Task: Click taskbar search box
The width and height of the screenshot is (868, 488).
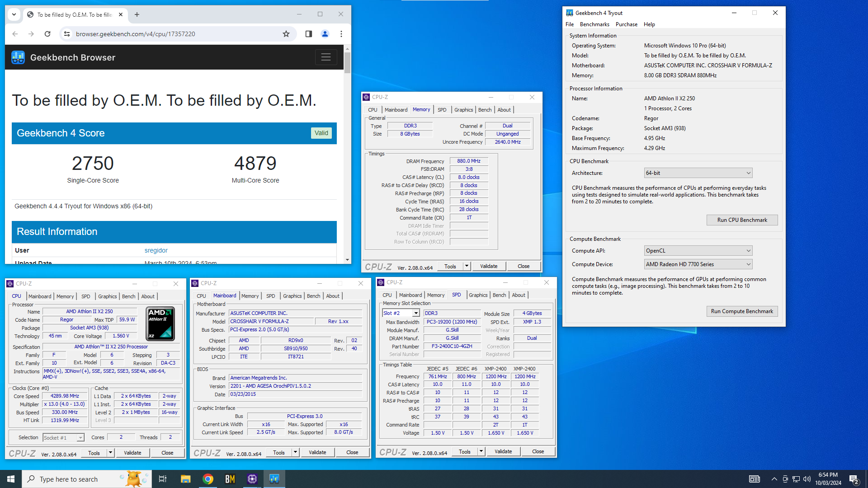Action: click(x=87, y=479)
